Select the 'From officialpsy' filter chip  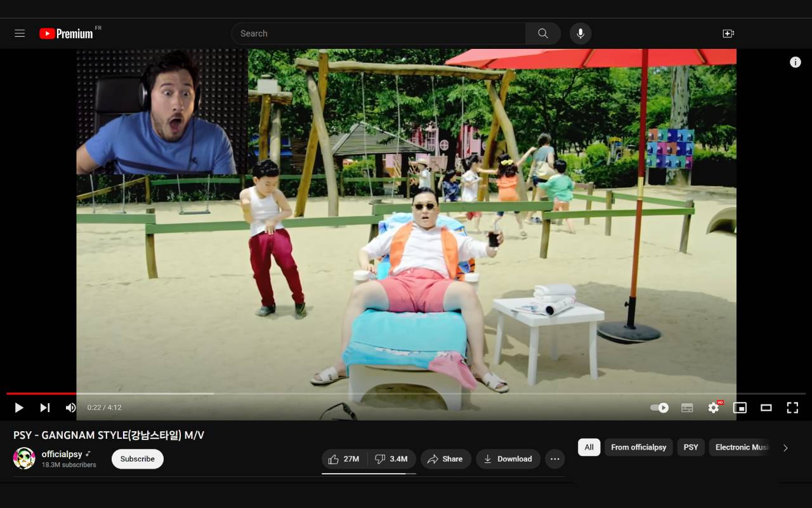[x=638, y=447]
